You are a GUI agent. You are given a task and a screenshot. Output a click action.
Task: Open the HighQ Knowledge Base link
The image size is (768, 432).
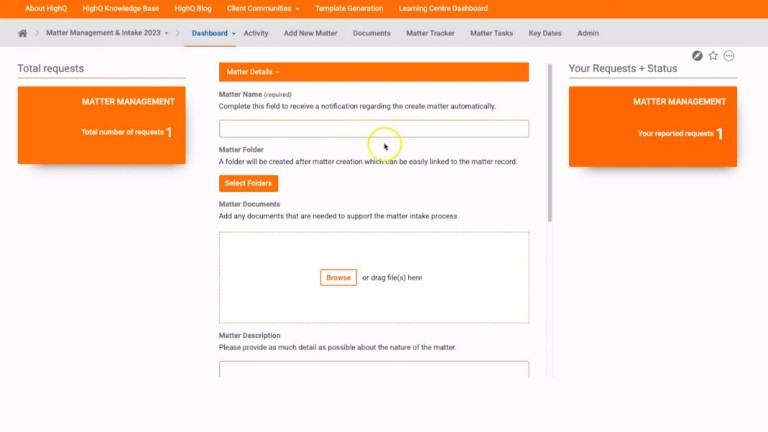[120, 8]
